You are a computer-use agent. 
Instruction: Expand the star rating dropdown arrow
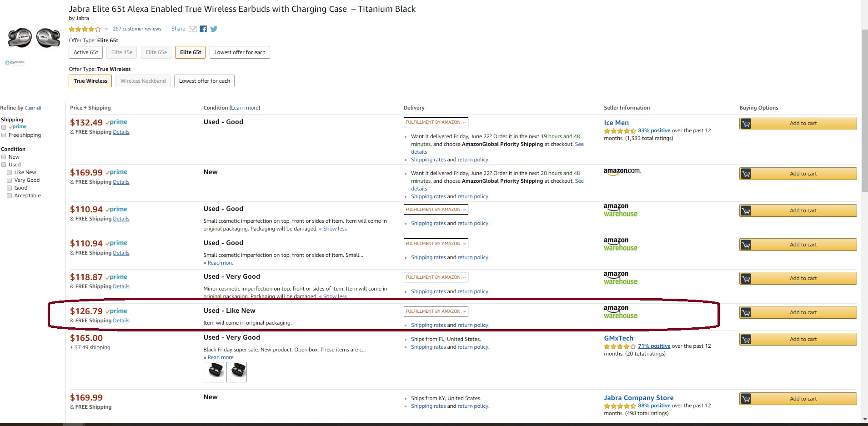click(106, 29)
